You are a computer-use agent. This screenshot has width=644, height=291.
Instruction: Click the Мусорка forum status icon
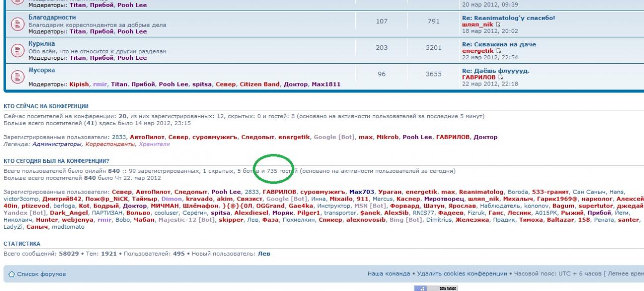pyautogui.click(x=18, y=77)
